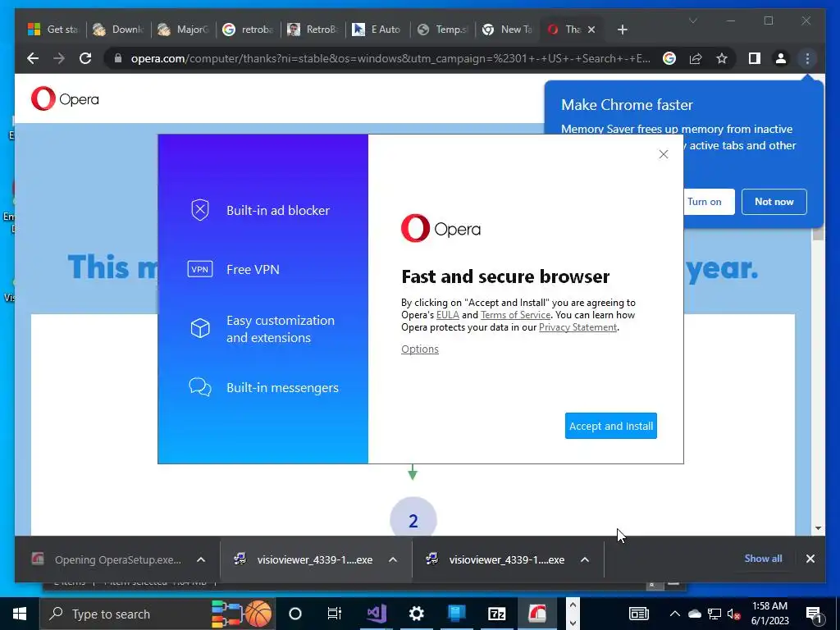840x630 pixels.
Task: Open the clock showing 1:58 AM
Action: coord(769,614)
